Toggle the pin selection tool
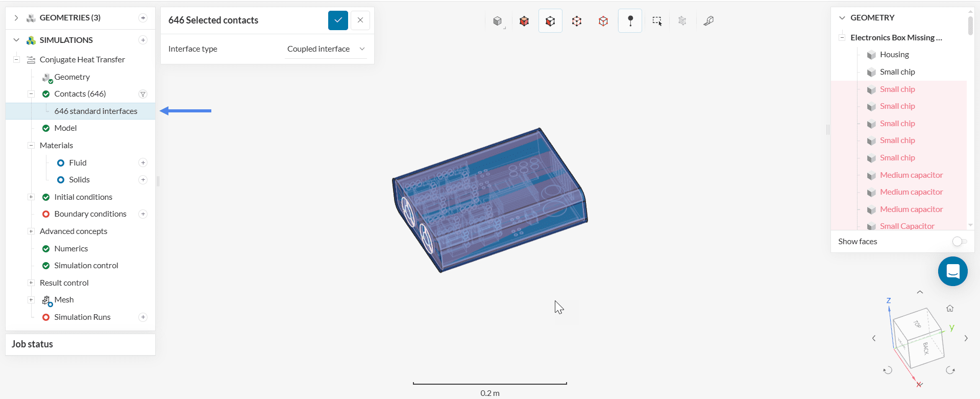Image resolution: width=980 pixels, height=399 pixels. click(630, 21)
